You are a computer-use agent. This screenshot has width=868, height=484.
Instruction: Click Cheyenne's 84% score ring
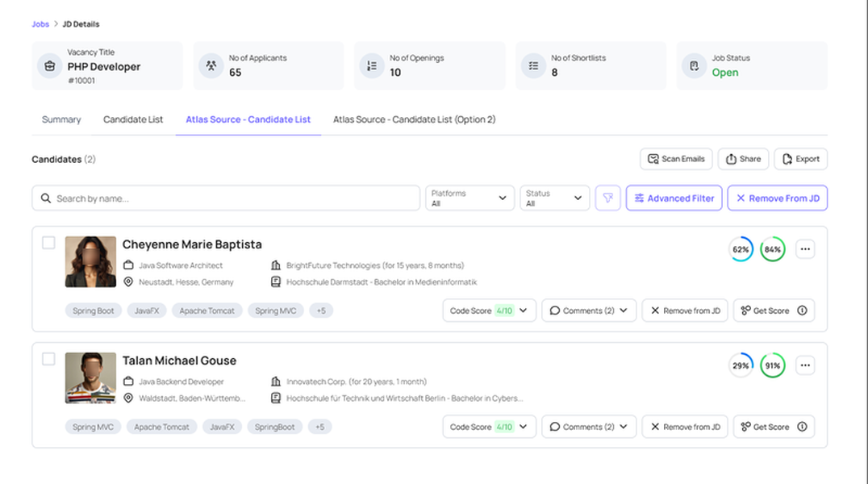pyautogui.click(x=772, y=249)
